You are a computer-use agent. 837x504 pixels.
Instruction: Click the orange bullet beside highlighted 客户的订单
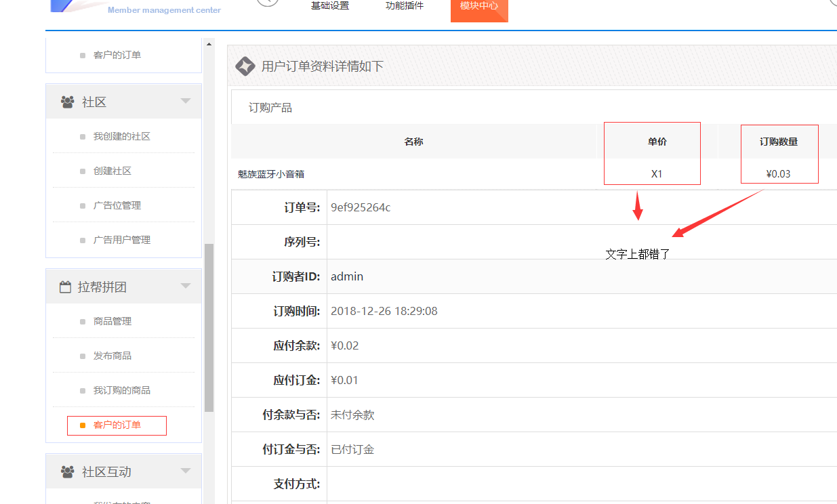pos(83,425)
